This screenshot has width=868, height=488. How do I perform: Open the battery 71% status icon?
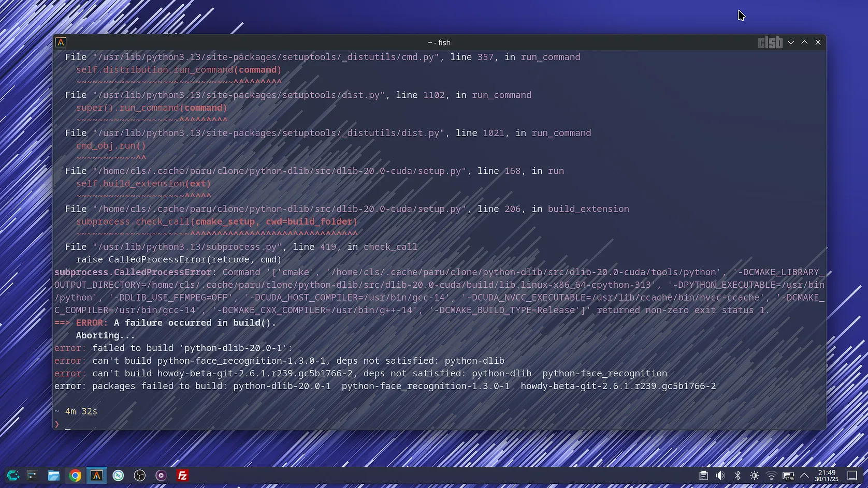[788, 476]
